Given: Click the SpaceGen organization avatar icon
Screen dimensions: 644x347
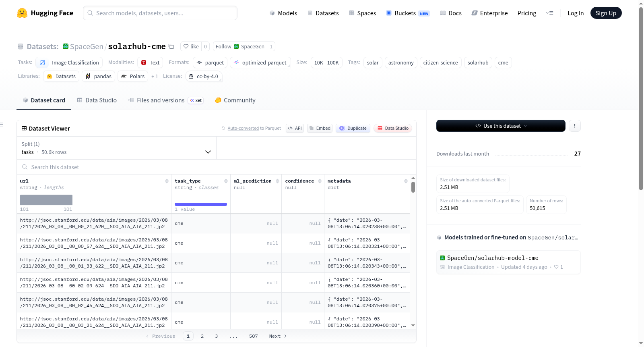Looking at the screenshot, I should tap(66, 46).
